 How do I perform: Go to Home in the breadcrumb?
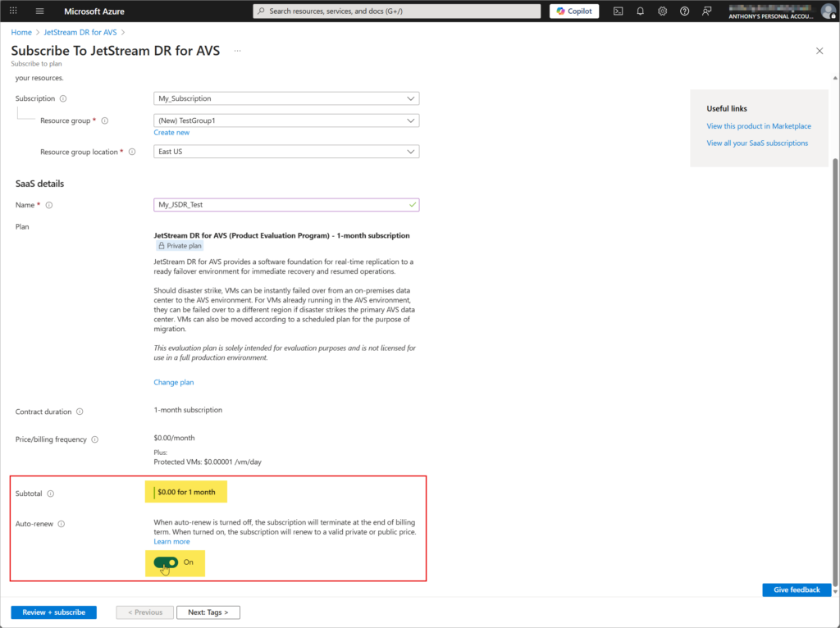(x=21, y=32)
